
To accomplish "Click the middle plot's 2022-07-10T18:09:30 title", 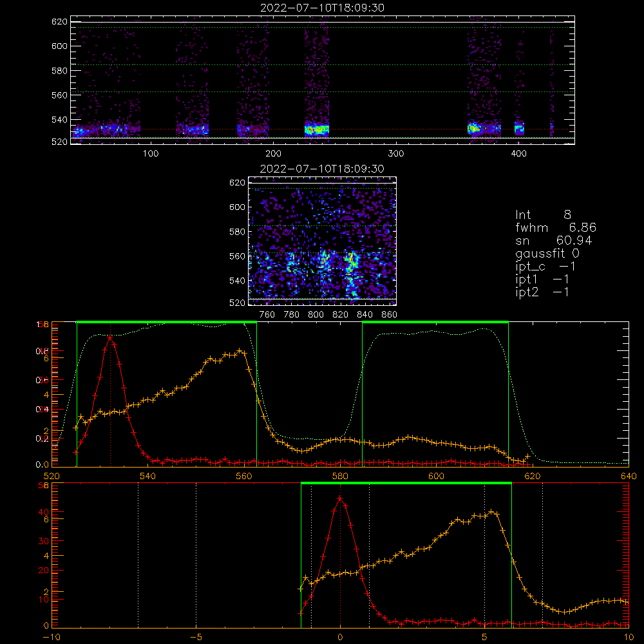I will (x=322, y=169).
